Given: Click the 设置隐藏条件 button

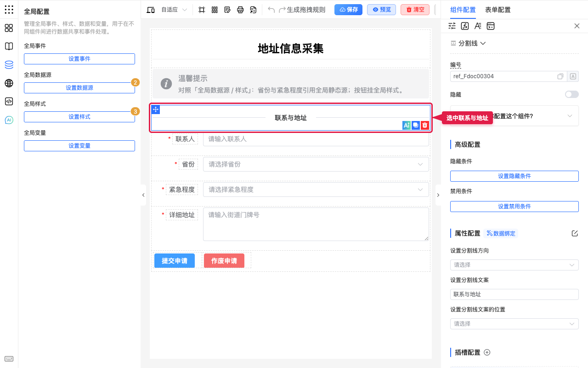Looking at the screenshot, I should (x=514, y=176).
